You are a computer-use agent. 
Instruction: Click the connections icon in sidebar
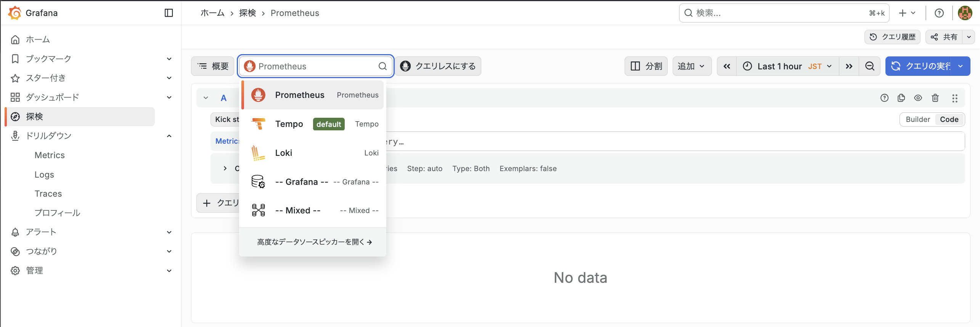15,252
